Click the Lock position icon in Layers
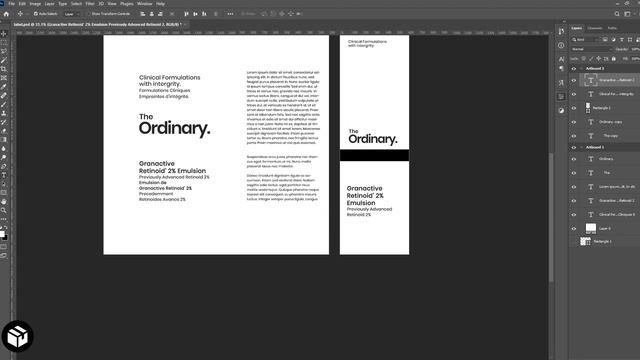The height and width of the screenshot is (360, 640). click(x=598, y=59)
